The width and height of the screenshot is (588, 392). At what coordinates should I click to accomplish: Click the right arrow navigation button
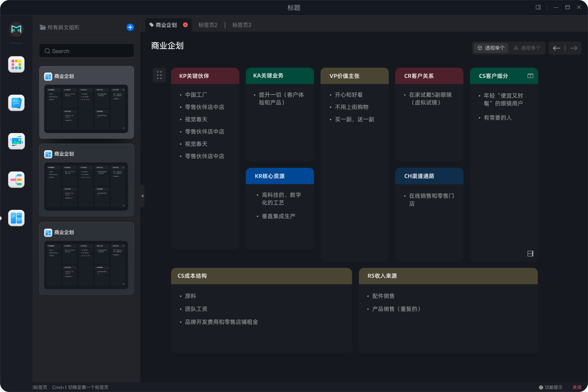tap(574, 48)
